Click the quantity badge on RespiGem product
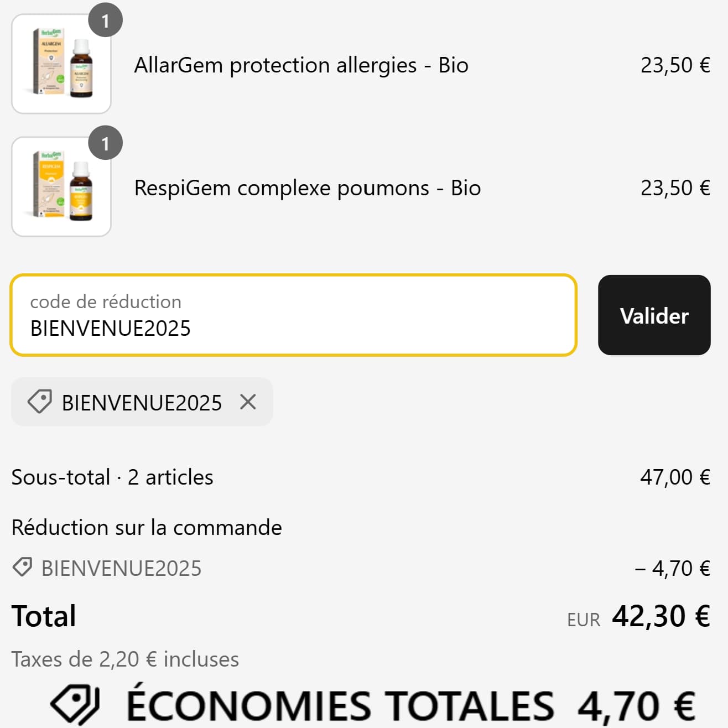Screen dimensions: 728x728 pyautogui.click(x=105, y=143)
